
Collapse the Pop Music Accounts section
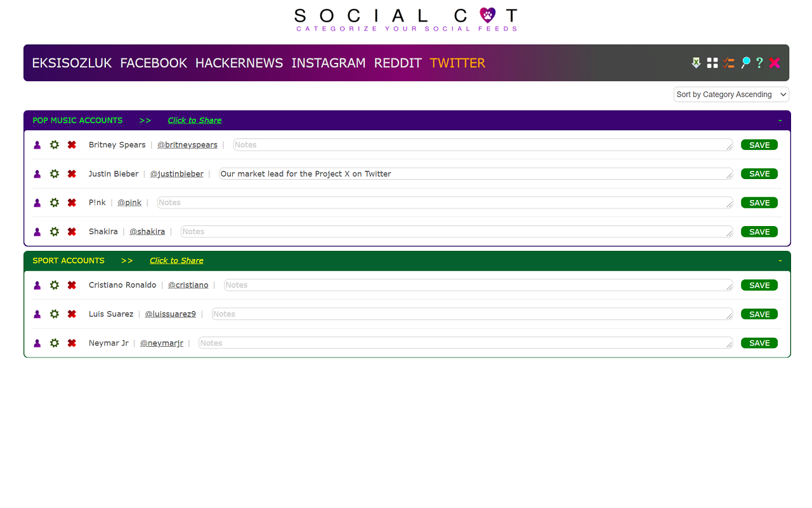[x=780, y=120]
